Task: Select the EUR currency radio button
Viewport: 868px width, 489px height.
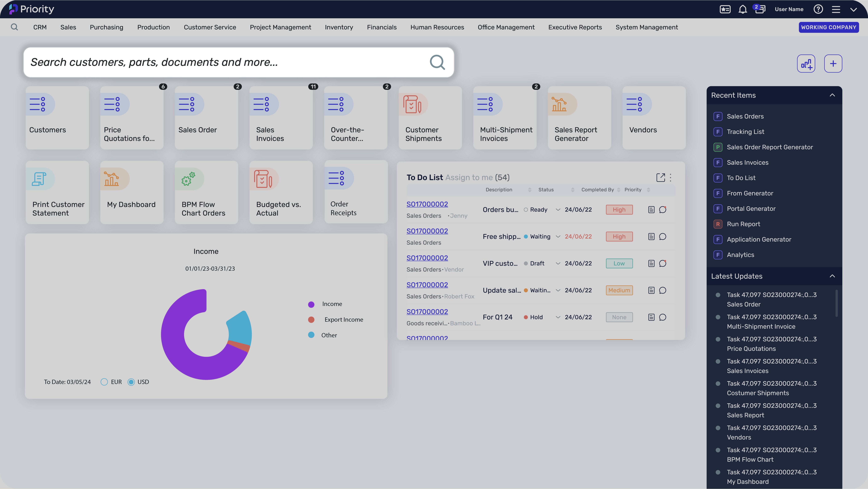Action: click(x=104, y=382)
